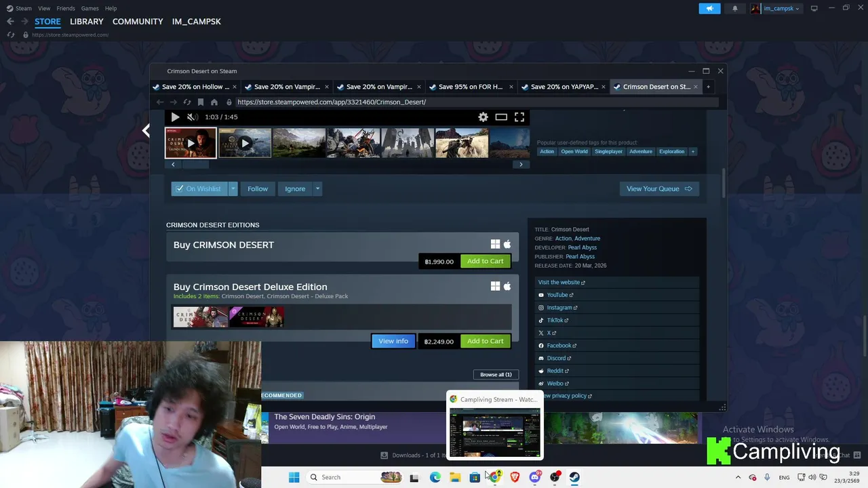Viewport: 868px width, 488px height.
Task: Switch to the Save 20% on YAPYAP tab
Action: [x=564, y=87]
